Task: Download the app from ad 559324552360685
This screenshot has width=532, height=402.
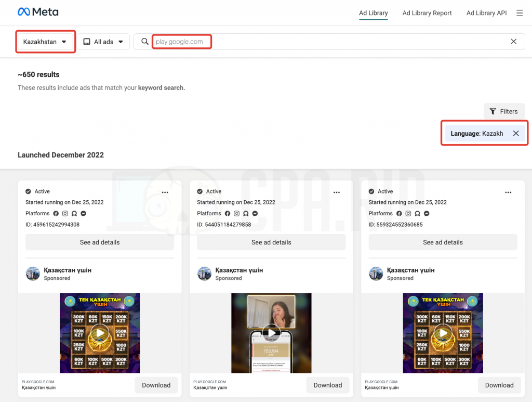Action: tap(499, 385)
